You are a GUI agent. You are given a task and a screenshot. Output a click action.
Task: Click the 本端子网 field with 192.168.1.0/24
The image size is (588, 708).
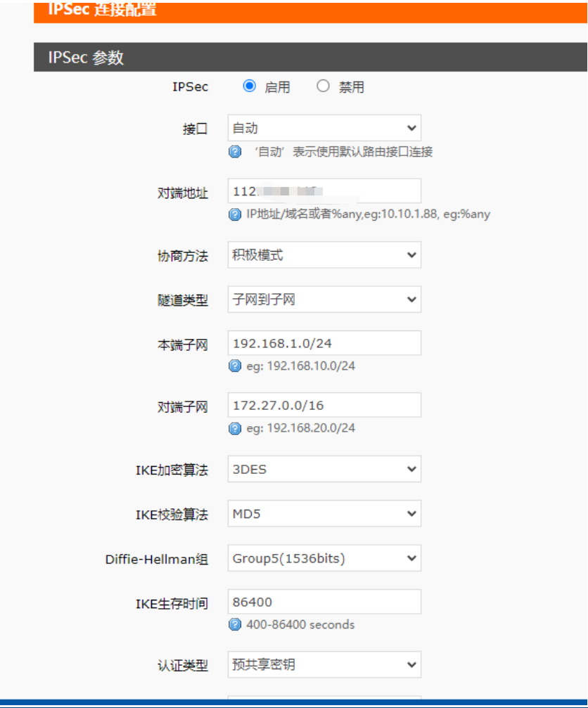point(324,343)
